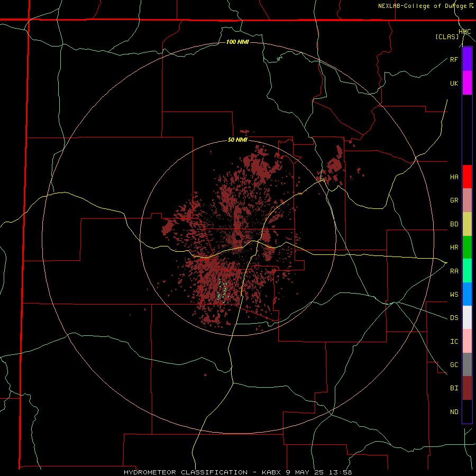Click the WS blue legend swatch
The image size is (476, 476).
tap(467, 294)
